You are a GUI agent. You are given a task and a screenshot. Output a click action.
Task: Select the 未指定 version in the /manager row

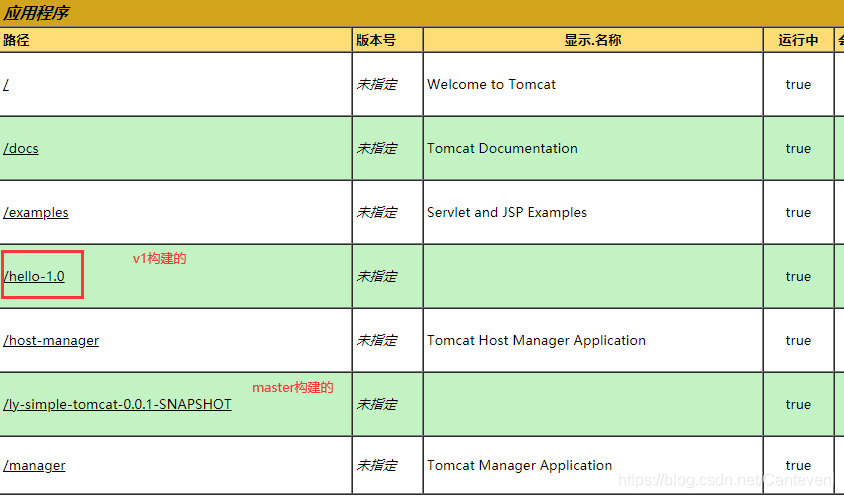tap(377, 466)
